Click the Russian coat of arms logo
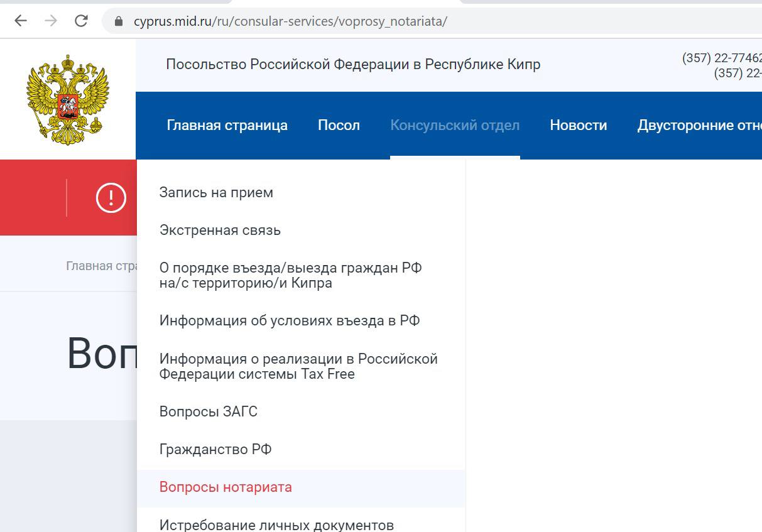 coord(67,99)
